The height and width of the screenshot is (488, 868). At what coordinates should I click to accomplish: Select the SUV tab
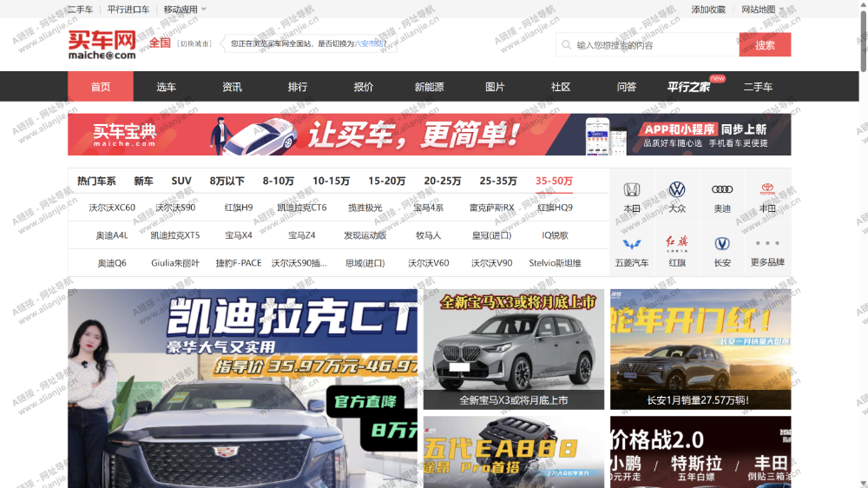(x=181, y=181)
